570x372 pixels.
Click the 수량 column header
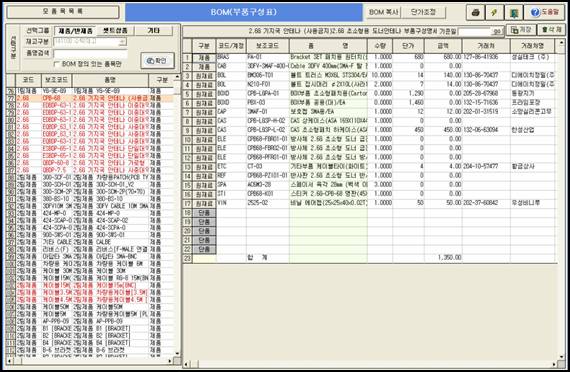380,46
